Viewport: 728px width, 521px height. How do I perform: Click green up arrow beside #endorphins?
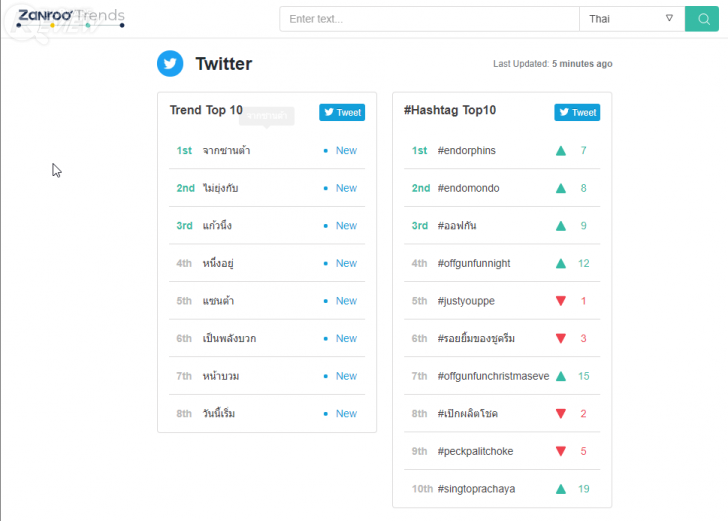[x=560, y=151]
